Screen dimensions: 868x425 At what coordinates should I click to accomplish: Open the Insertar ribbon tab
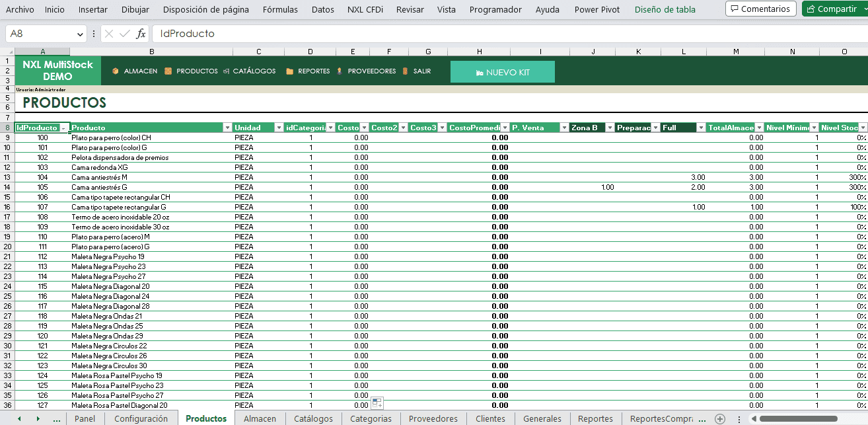[x=93, y=9]
